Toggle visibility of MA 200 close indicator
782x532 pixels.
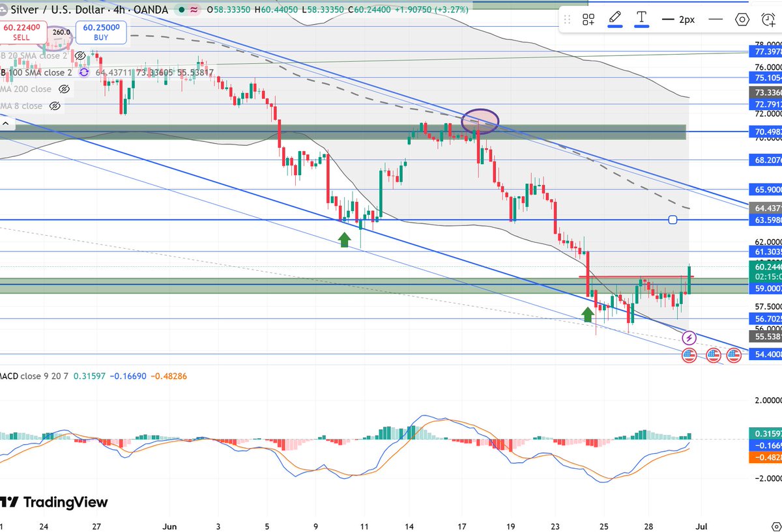64,89
